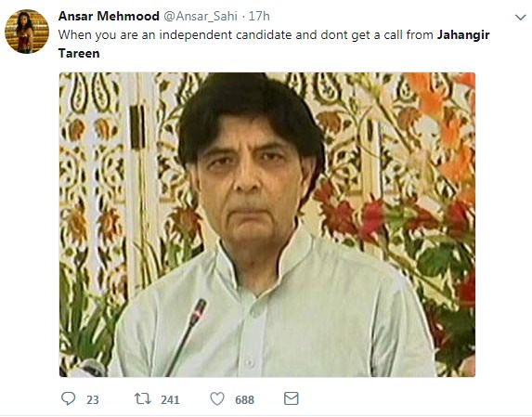This screenshot has width=532, height=417.
Task: Like the tweet with the heart icon
Action: (217, 398)
